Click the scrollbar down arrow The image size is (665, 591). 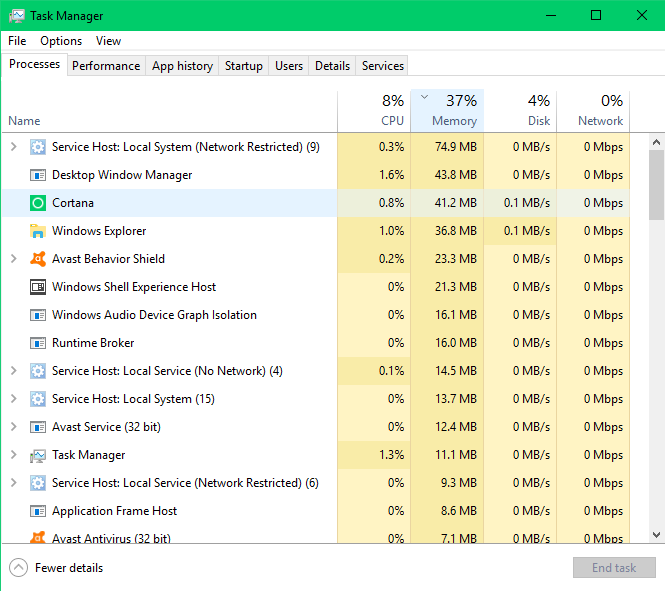point(656,535)
